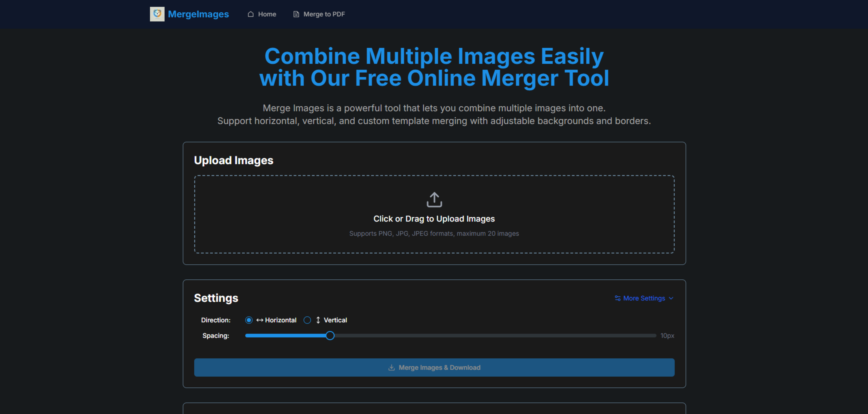868x414 pixels.
Task: Expand More Settings chevron
Action: point(671,298)
